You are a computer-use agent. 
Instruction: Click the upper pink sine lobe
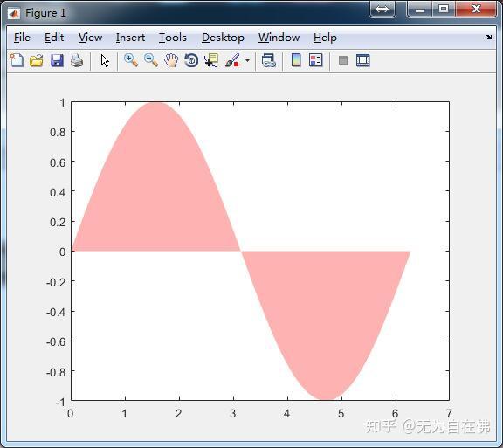click(155, 186)
